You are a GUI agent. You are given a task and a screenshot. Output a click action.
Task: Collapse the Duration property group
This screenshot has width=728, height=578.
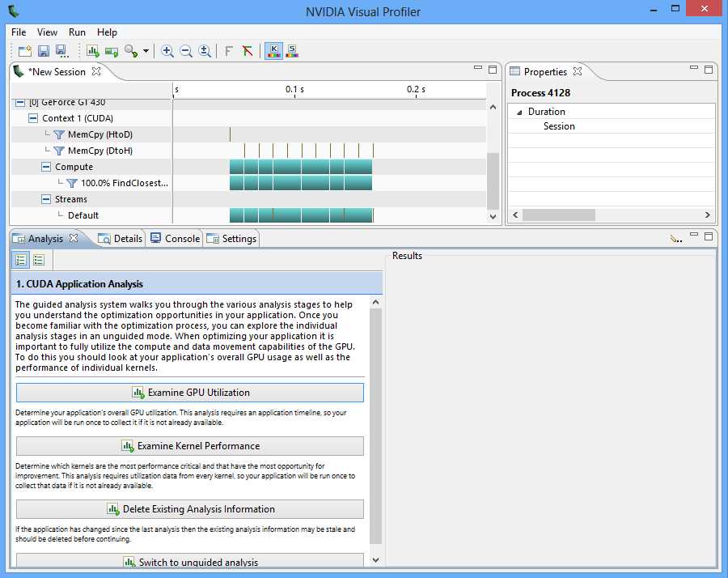pos(519,112)
